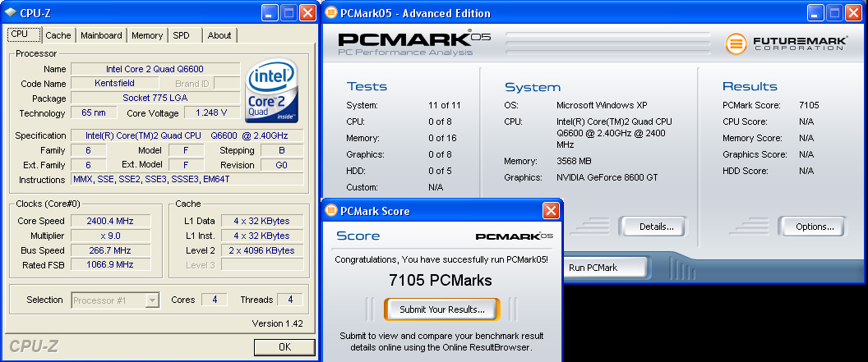This screenshot has width=868, height=362.
Task: Click the Socket 775 LGA package field
Action: [155, 99]
